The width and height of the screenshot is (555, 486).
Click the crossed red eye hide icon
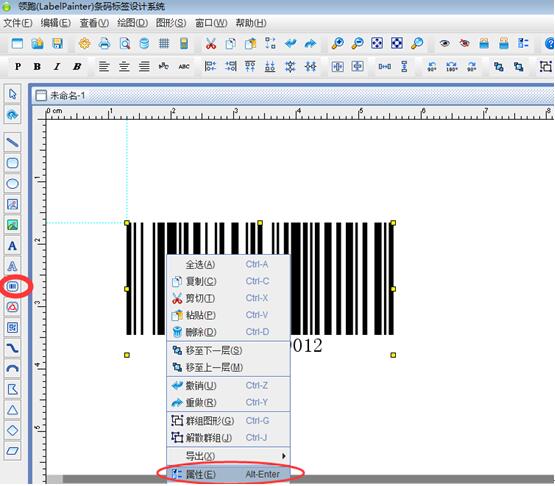464,43
